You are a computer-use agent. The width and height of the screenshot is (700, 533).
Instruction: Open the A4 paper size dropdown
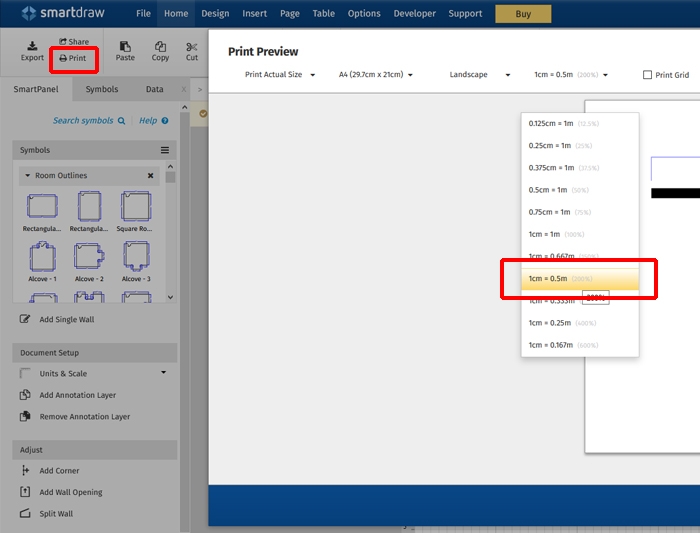click(x=375, y=75)
